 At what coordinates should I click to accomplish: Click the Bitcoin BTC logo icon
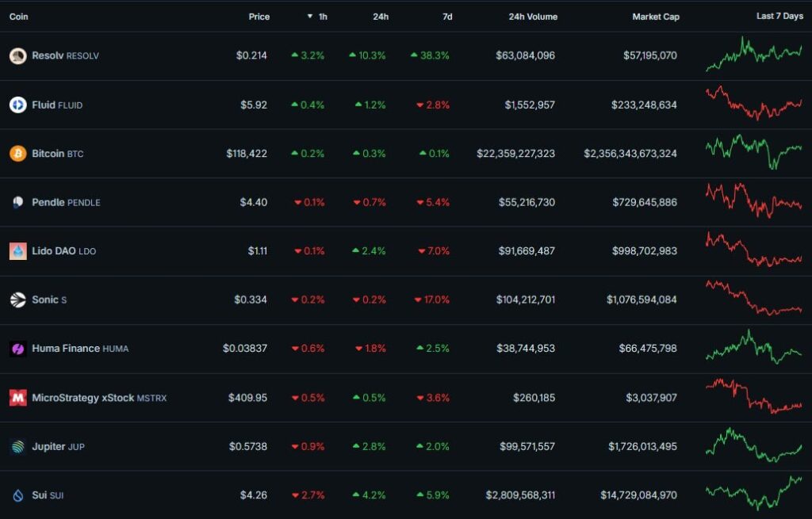17,153
